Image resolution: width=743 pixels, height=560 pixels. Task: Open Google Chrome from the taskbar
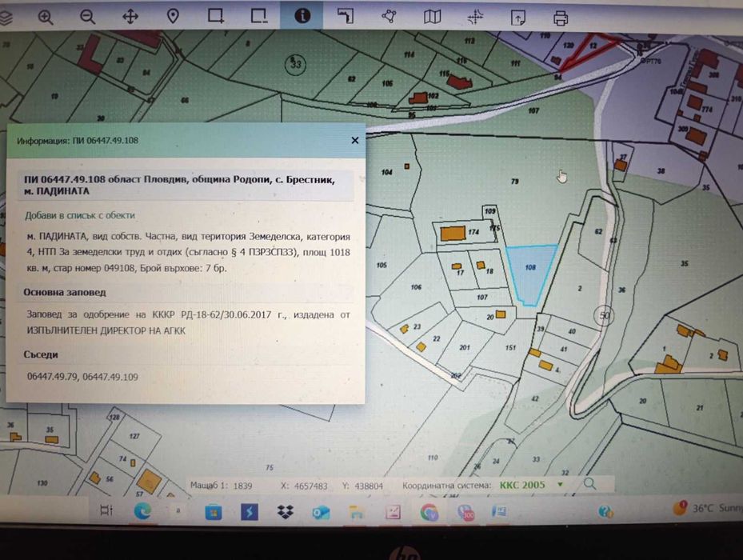[x=429, y=513]
